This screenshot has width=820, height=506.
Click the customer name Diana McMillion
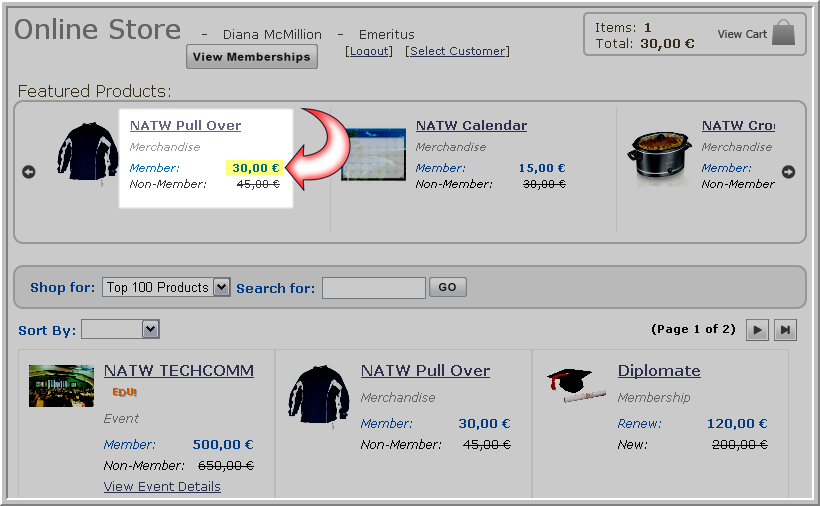(272, 34)
